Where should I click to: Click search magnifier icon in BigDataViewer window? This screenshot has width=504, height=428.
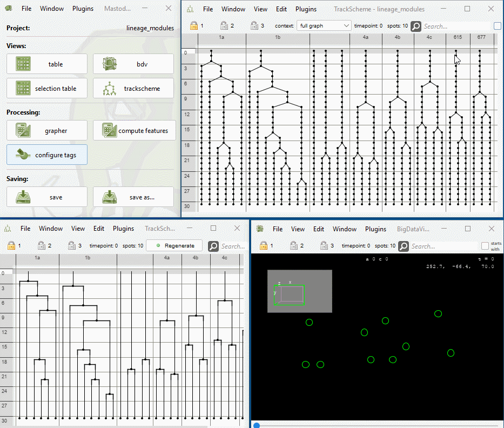click(x=404, y=246)
